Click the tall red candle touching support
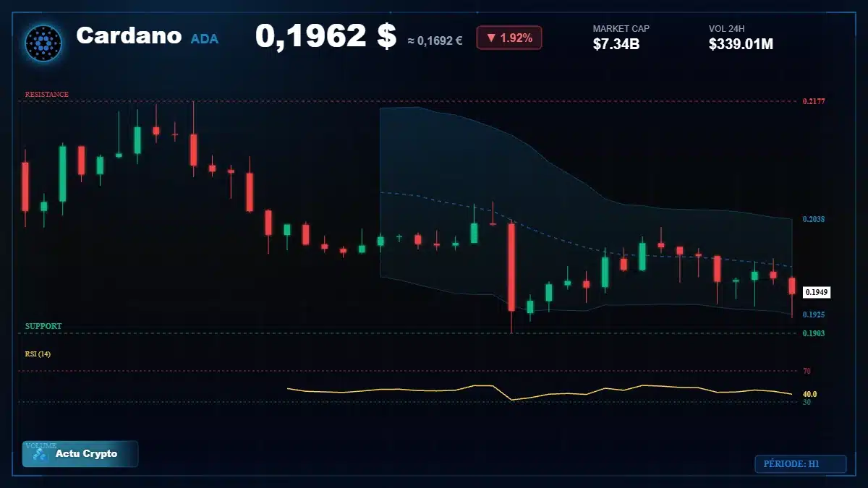The height and width of the screenshot is (488, 868). coord(511,267)
